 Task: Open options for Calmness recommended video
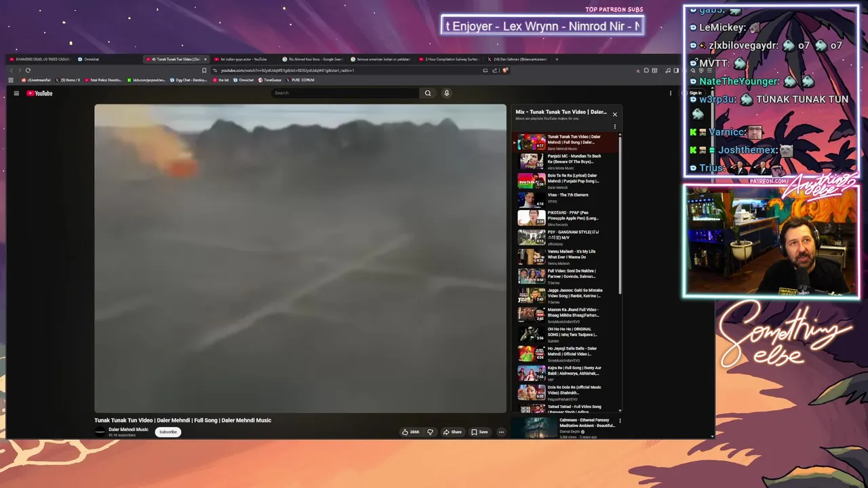[x=620, y=421]
